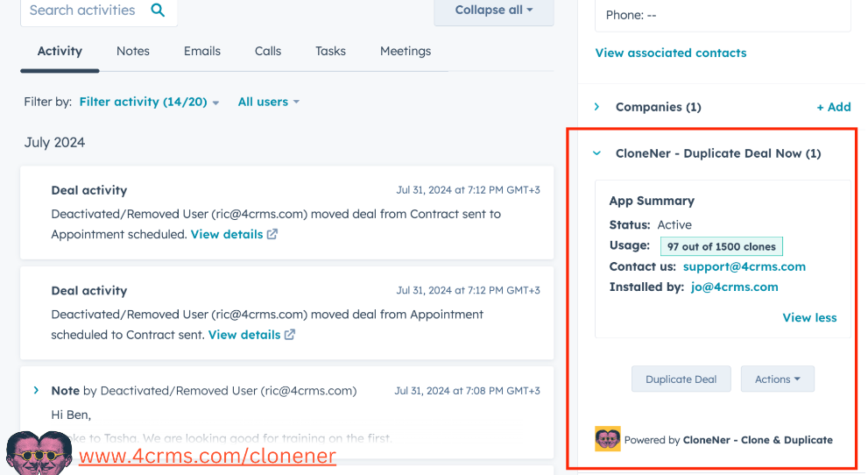The width and height of the screenshot is (868, 475).
Task: Switch to the Activity tab
Action: (60, 51)
